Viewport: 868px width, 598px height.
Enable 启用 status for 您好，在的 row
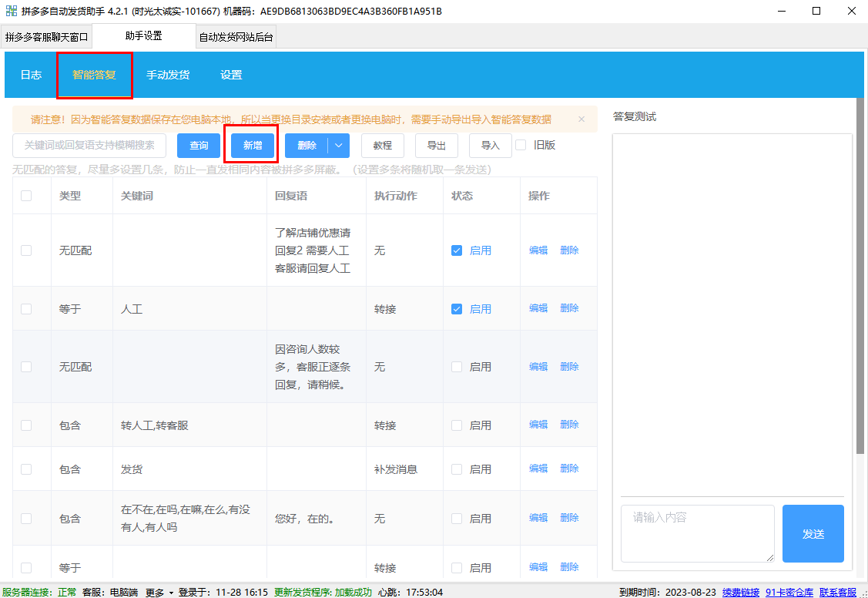click(457, 519)
